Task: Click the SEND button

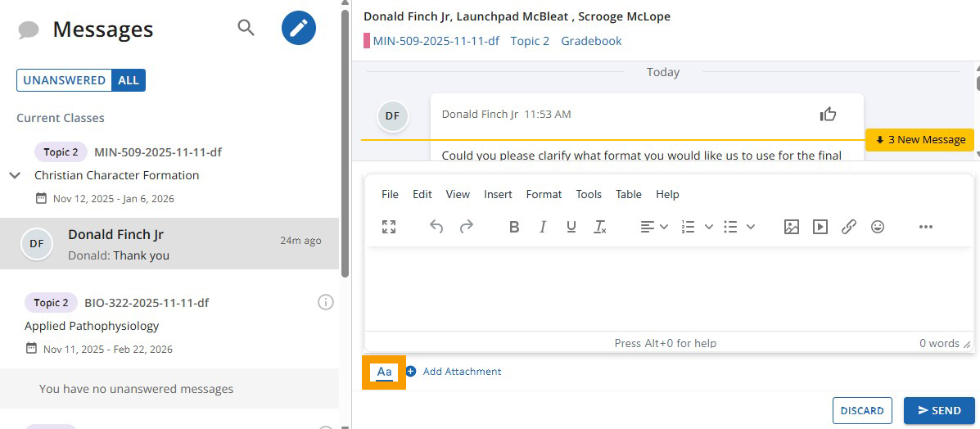Action: 938,410
